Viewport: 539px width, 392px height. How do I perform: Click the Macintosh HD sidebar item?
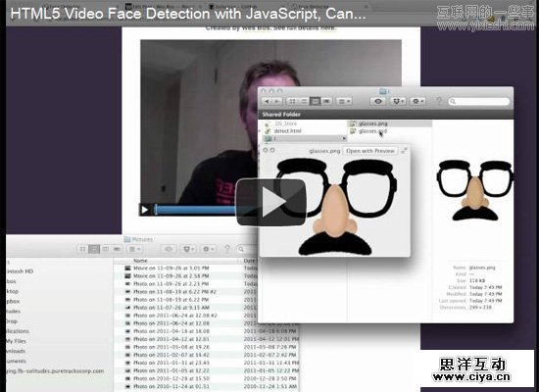[20, 271]
